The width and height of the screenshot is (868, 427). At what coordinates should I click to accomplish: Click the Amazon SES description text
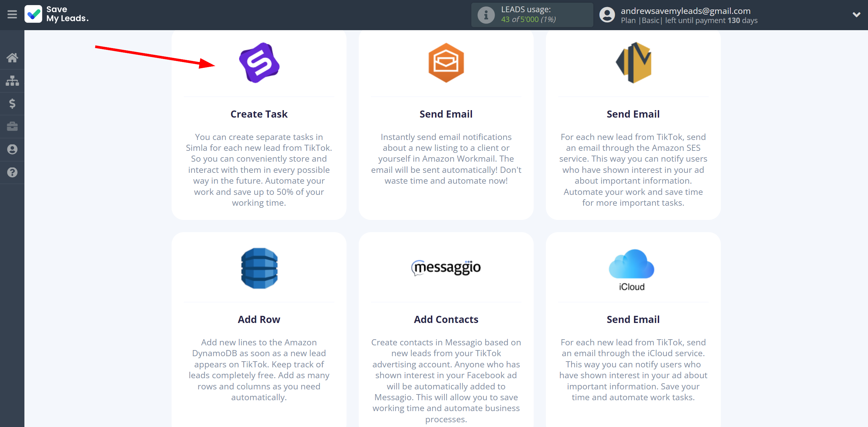tap(633, 170)
